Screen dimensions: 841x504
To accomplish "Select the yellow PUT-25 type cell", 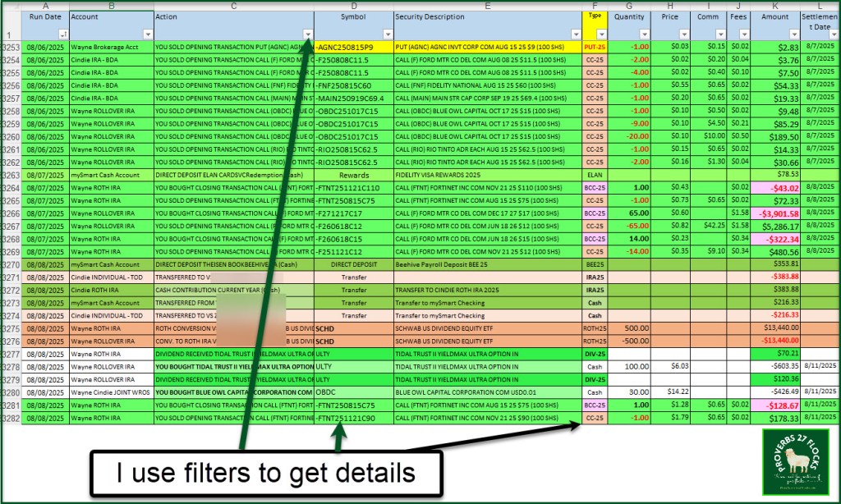I will click(x=595, y=48).
